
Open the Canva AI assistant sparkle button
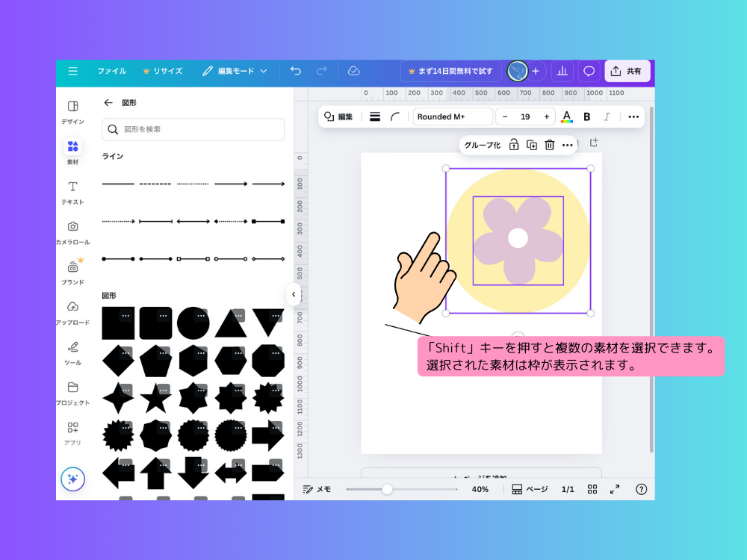pyautogui.click(x=72, y=479)
